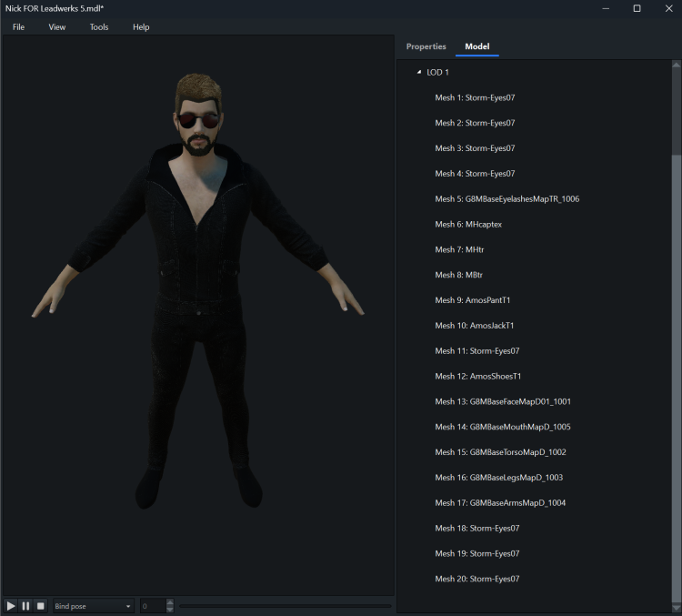Open the Bind pose animation dropdown
This screenshot has height=616, width=682.
93,606
